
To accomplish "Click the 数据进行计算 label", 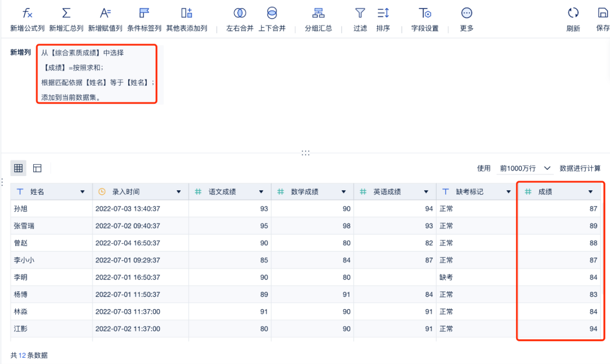I will tap(580, 168).
